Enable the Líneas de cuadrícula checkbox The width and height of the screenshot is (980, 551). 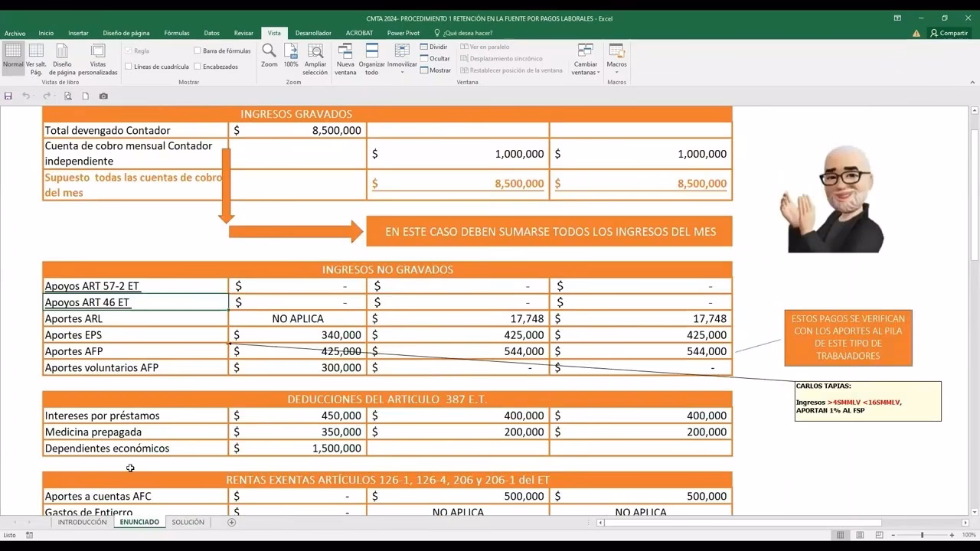[x=129, y=67]
